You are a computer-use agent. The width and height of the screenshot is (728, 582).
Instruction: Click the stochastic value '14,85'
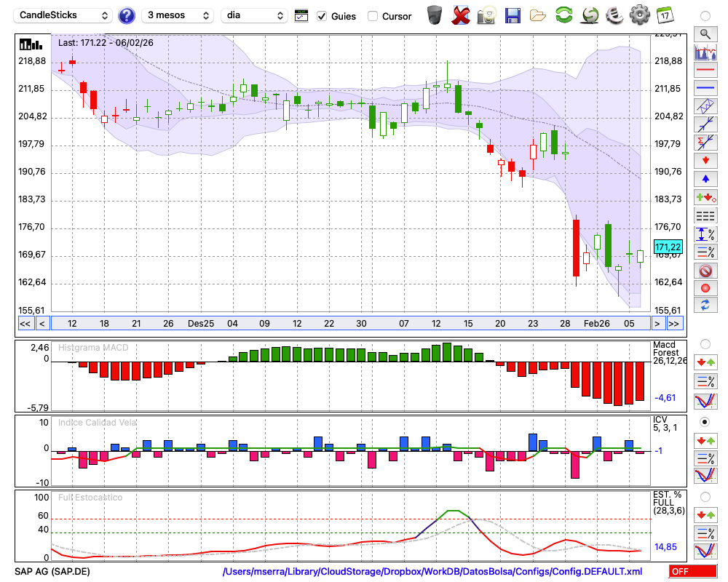point(666,547)
